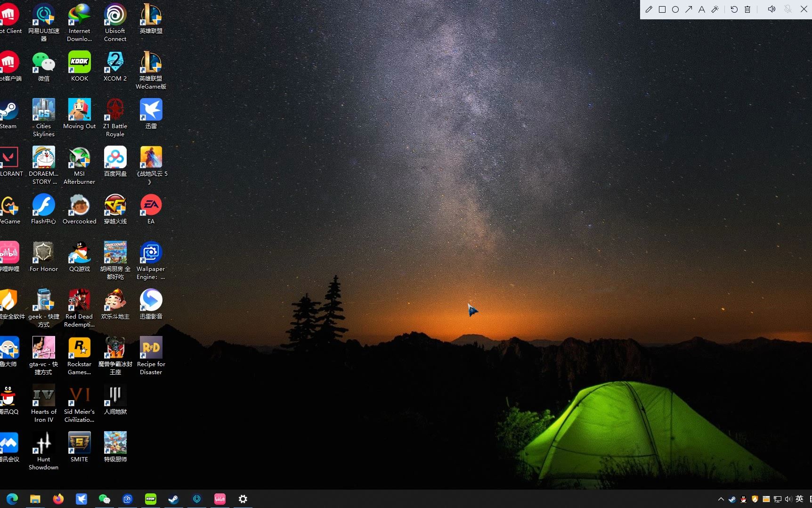Open the Hunt Showdown shortcut
The height and width of the screenshot is (508, 812).
tap(44, 451)
